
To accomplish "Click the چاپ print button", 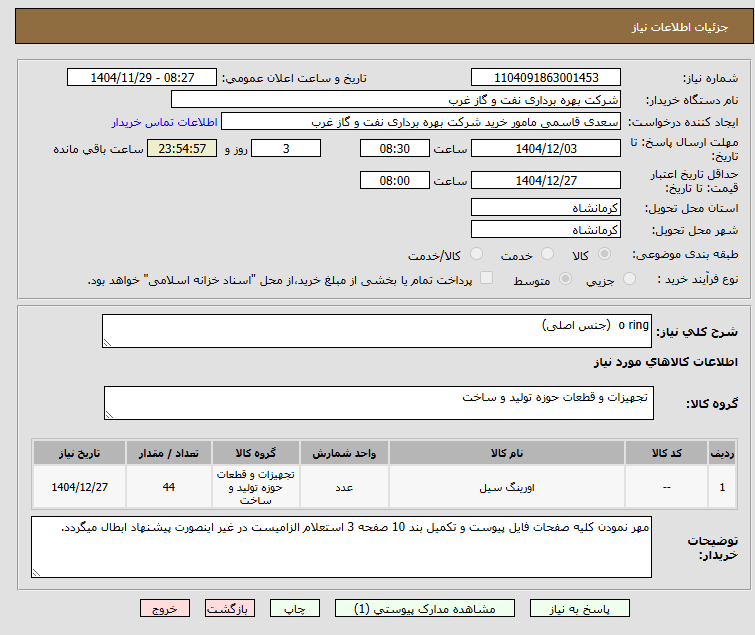I will pos(295,609).
